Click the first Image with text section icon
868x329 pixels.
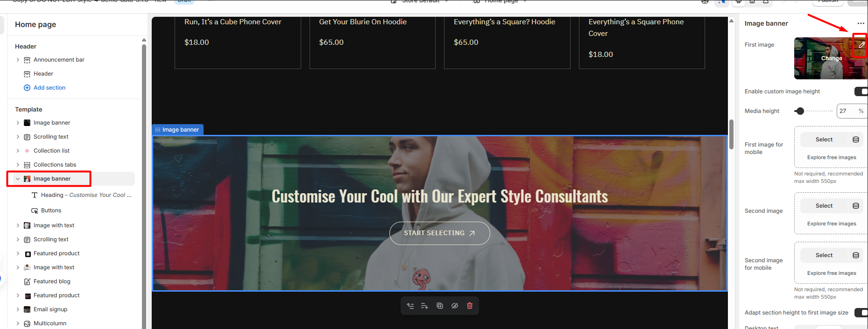tap(27, 225)
